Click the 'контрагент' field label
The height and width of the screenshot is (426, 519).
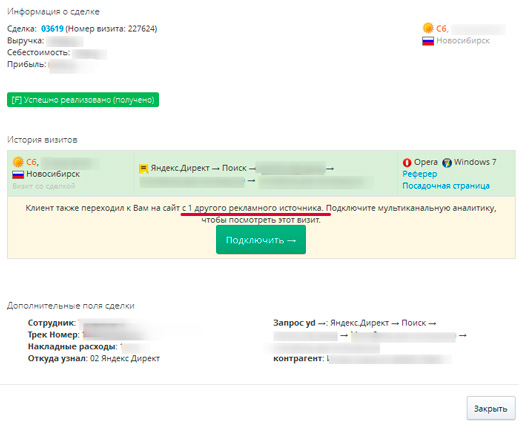coord(299,358)
